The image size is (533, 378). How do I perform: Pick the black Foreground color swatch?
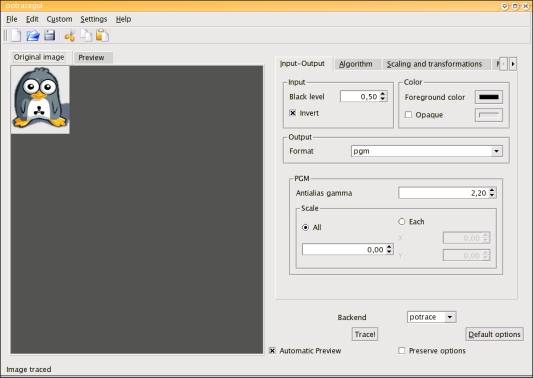488,97
